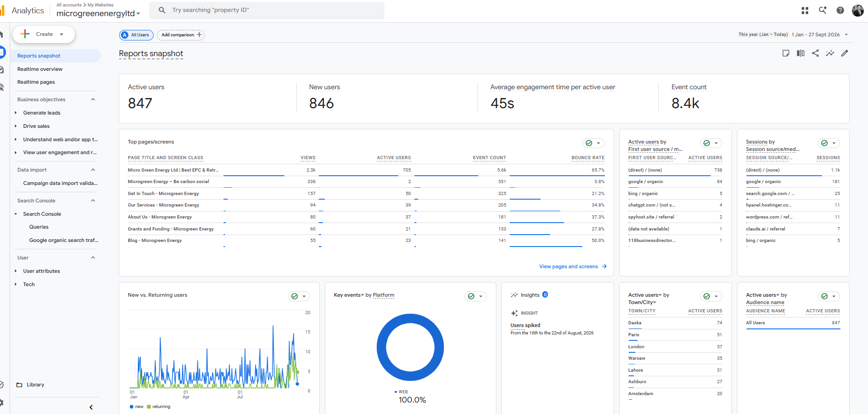
Task: Expand the Tech tree item
Action: pyautogui.click(x=16, y=284)
